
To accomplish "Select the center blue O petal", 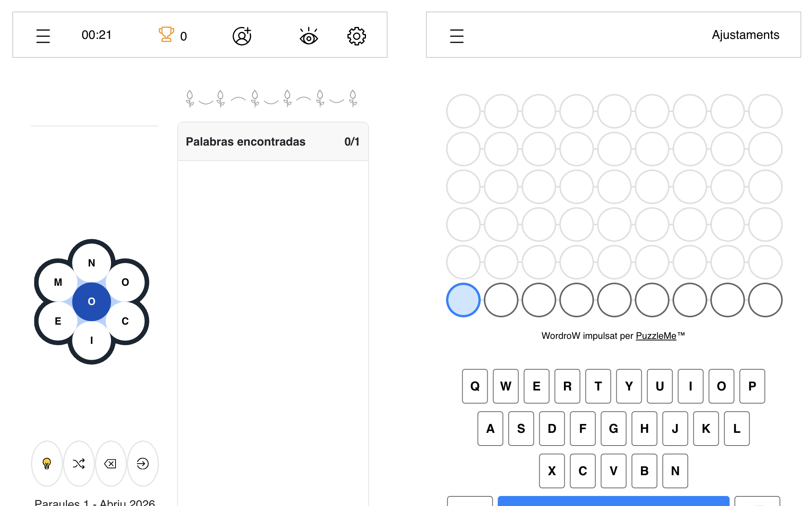I will 92,302.
